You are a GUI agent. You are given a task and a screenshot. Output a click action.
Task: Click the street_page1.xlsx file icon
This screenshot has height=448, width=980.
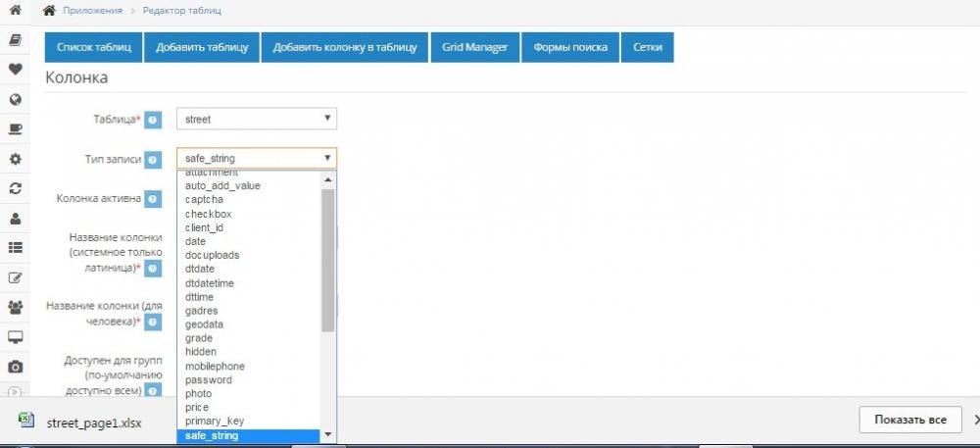tap(26, 420)
